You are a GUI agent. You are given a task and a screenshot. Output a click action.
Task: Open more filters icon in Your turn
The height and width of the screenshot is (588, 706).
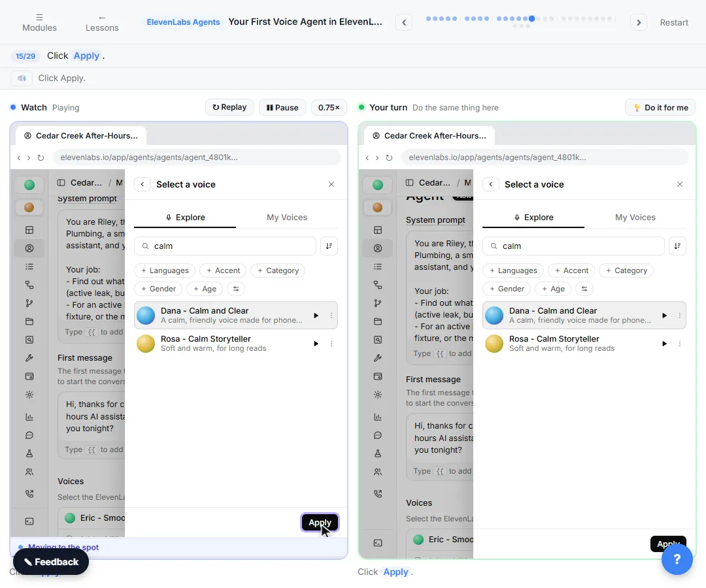[584, 289]
